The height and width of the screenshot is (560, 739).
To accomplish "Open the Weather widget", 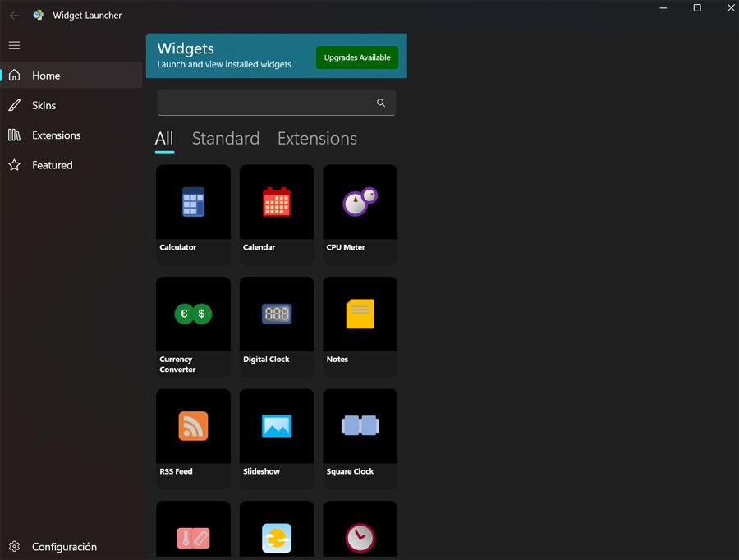I will tap(276, 534).
